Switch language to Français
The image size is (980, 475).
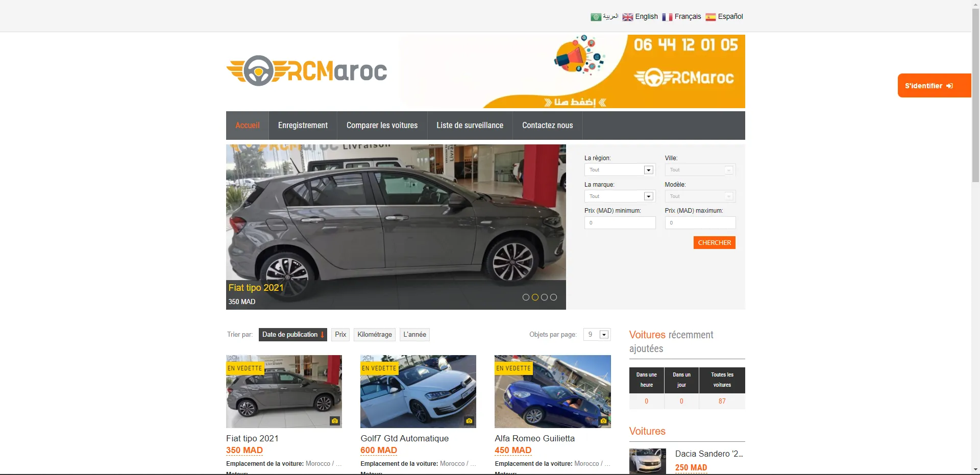coord(688,17)
